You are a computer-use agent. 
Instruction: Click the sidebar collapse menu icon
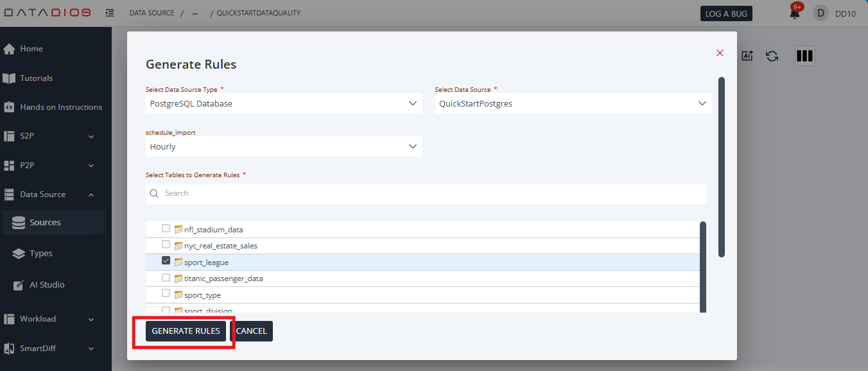point(110,13)
